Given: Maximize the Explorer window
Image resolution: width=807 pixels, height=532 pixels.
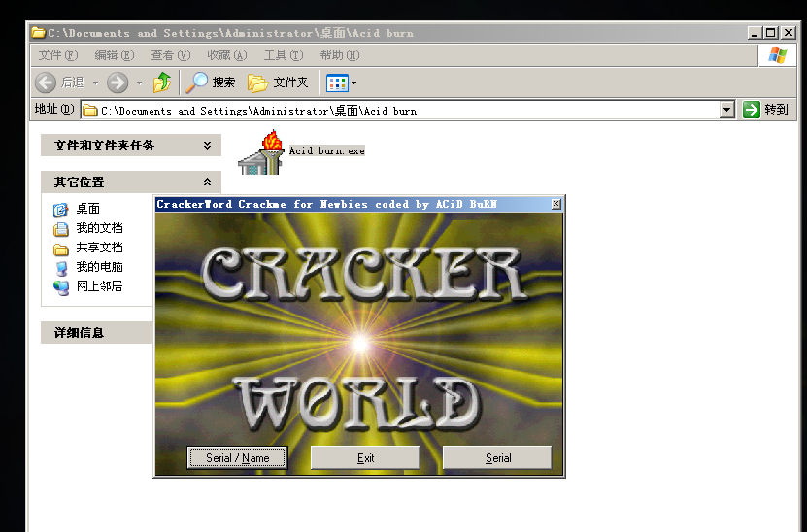Looking at the screenshot, I should tap(770, 33).
